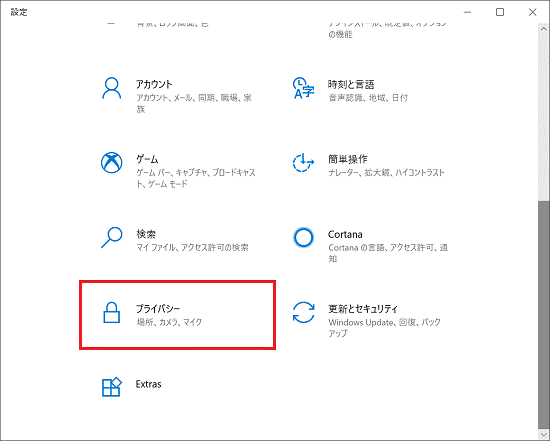Click description ゲーム バー、キャプチャ、ブロードキャスト
Screen dimensions: 550x441
pos(196,178)
